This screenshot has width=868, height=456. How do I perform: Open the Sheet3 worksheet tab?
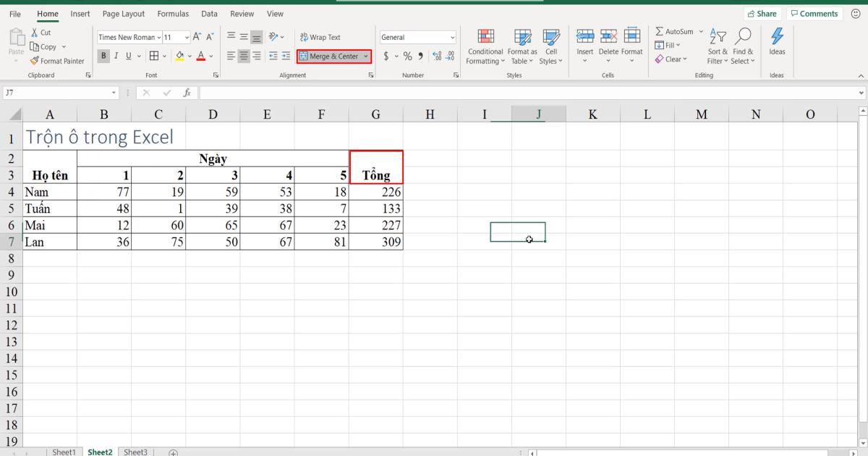point(135,452)
